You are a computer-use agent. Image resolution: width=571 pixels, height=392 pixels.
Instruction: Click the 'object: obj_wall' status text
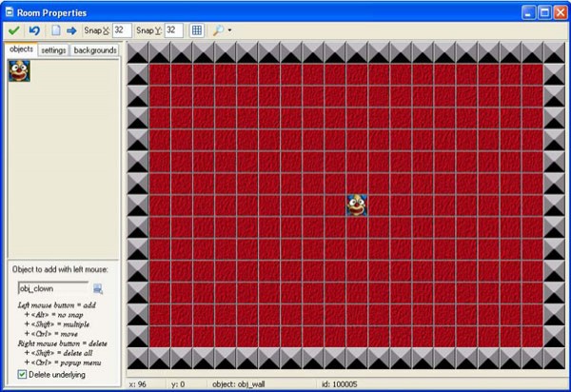tap(239, 384)
